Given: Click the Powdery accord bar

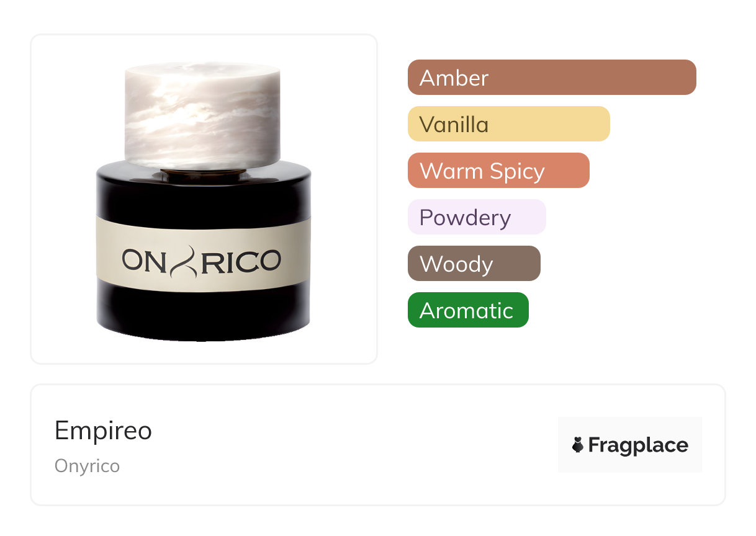Looking at the screenshot, I should click(x=477, y=217).
